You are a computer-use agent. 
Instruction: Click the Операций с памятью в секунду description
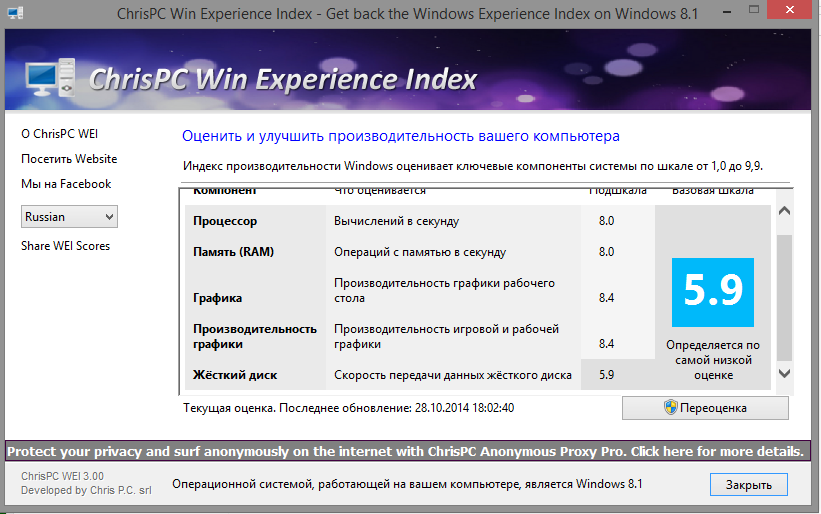420,252
